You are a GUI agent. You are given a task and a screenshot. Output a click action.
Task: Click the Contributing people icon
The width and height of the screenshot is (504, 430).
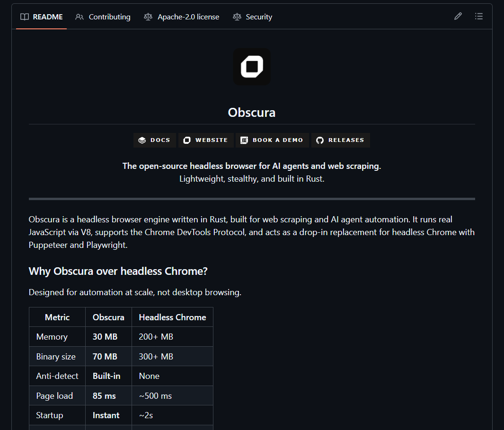pyautogui.click(x=80, y=17)
